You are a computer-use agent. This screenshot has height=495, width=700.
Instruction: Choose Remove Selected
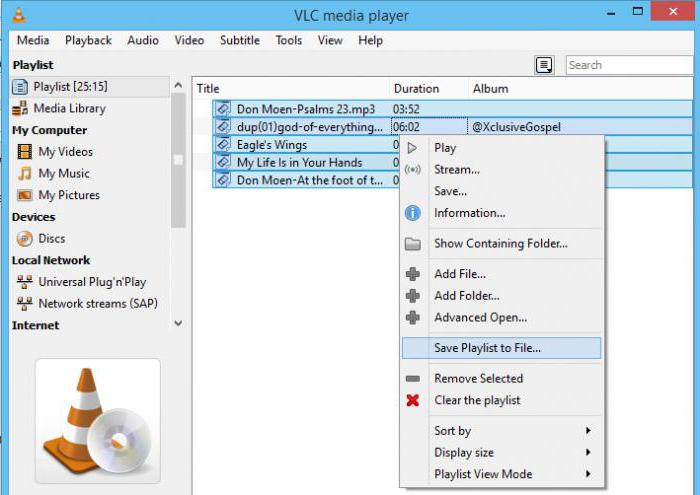(501, 379)
